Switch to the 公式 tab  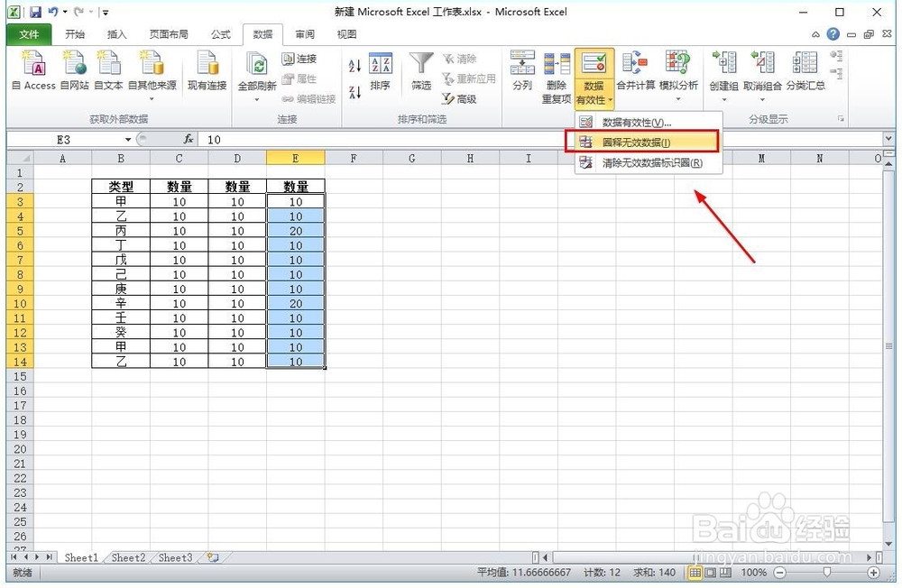point(220,34)
